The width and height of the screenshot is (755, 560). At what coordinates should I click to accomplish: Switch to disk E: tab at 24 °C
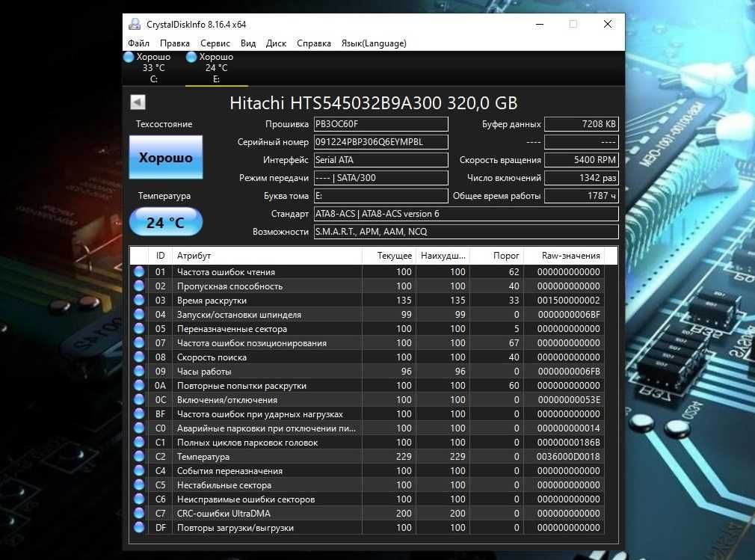pyautogui.click(x=217, y=68)
